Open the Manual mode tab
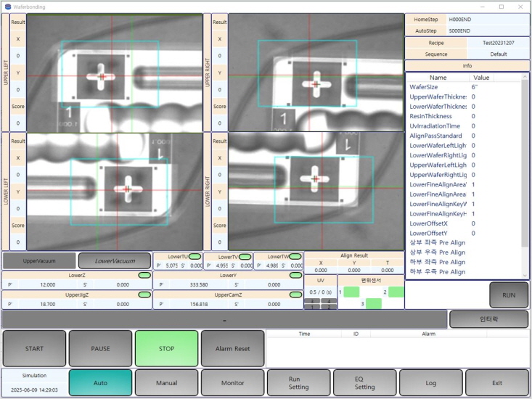The image size is (532, 399). (166, 382)
